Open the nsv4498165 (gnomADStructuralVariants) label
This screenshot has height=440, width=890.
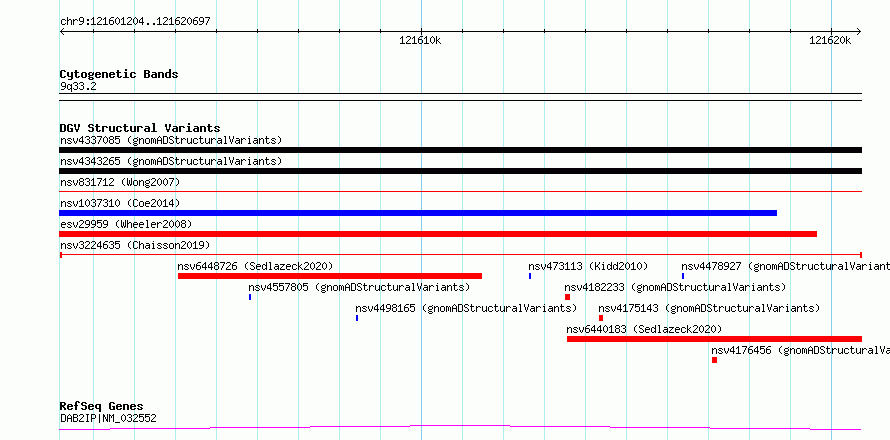click(x=466, y=308)
